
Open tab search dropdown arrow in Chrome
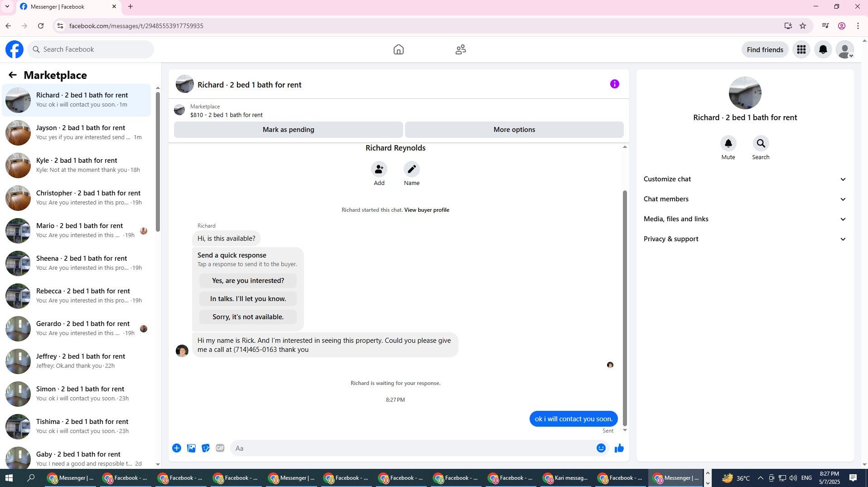[x=7, y=6]
